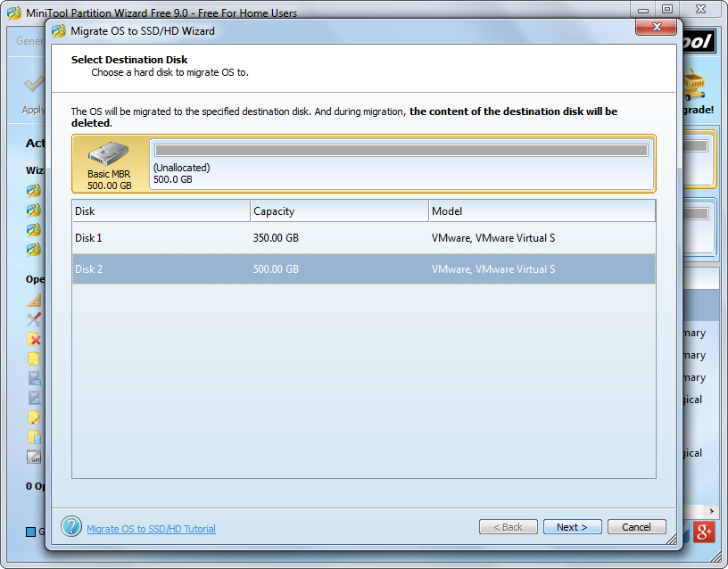Sort by the Disk column header
This screenshot has height=569, width=728.
[x=161, y=211]
